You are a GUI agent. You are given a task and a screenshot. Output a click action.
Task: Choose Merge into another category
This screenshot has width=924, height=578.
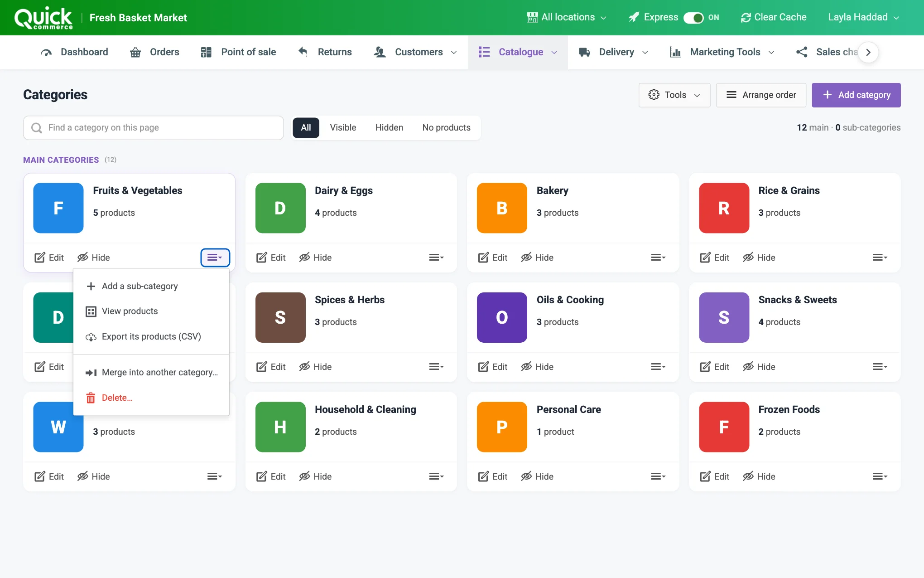point(151,373)
